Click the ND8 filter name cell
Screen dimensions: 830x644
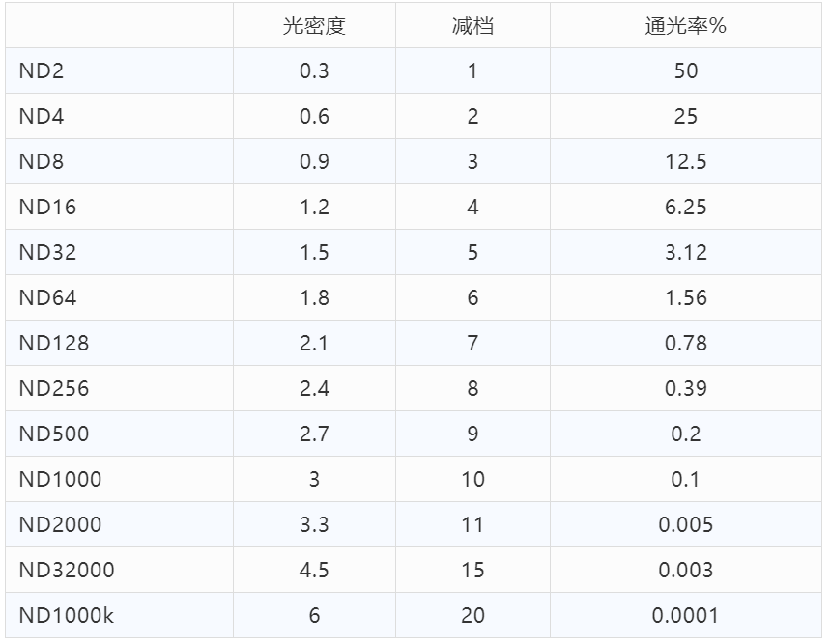tap(42, 162)
